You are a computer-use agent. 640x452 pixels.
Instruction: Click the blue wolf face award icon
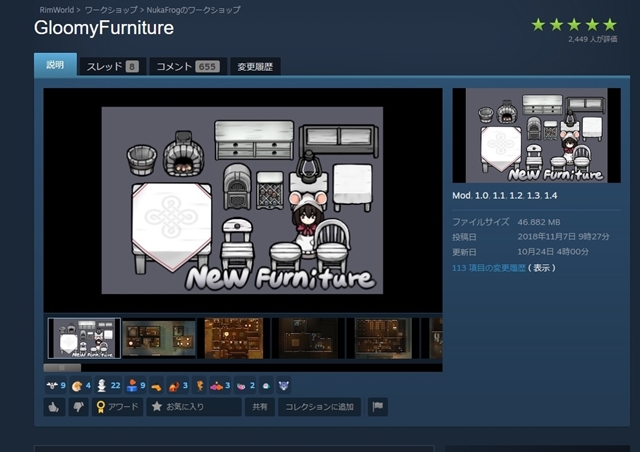click(284, 385)
